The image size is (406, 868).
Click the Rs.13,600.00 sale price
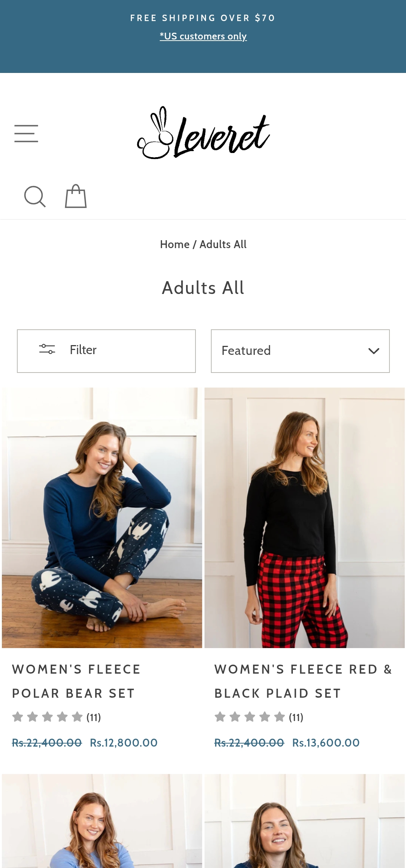(x=326, y=743)
